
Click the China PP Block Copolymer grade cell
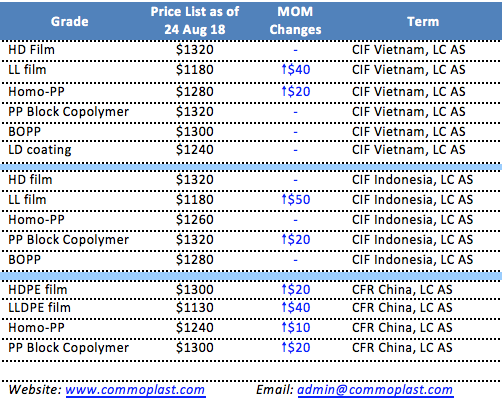[68, 348]
